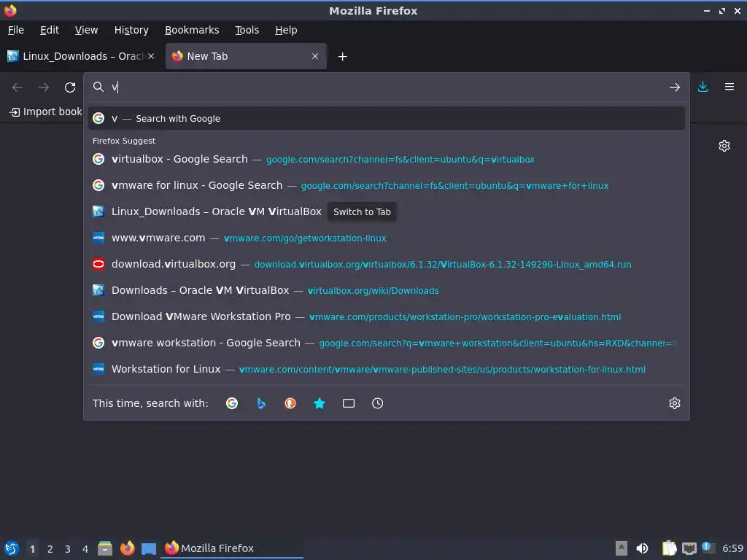Select 'v — Search with Google' suggestion

point(387,119)
